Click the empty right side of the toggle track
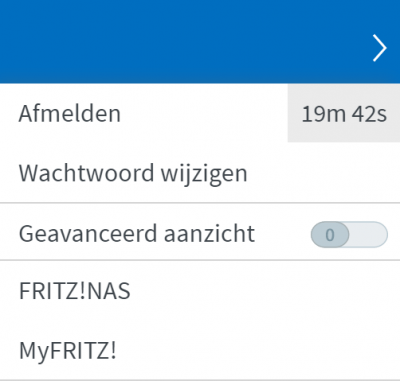This screenshot has height=381, width=400. pos(368,234)
